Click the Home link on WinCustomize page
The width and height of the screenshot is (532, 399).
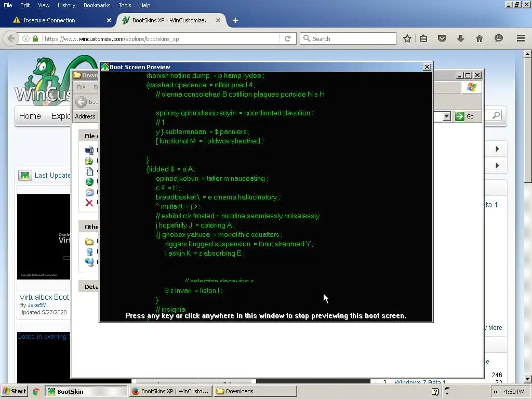click(30, 116)
